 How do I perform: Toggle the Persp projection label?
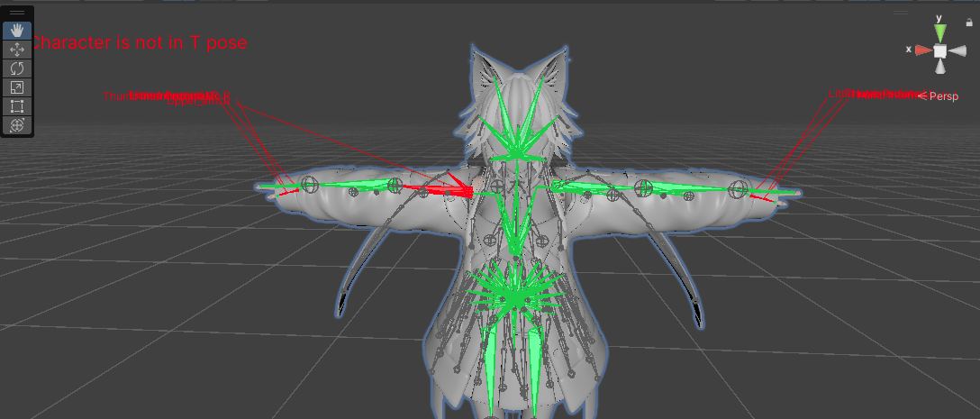pos(939,96)
